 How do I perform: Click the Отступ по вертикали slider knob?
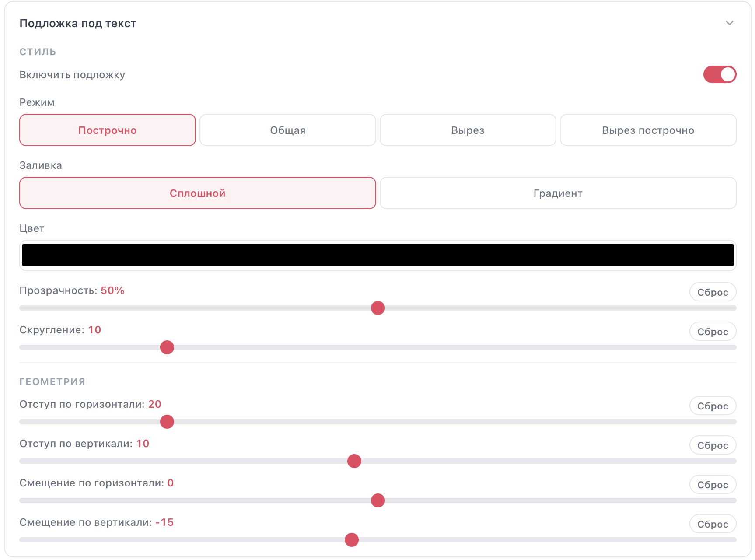click(x=354, y=461)
